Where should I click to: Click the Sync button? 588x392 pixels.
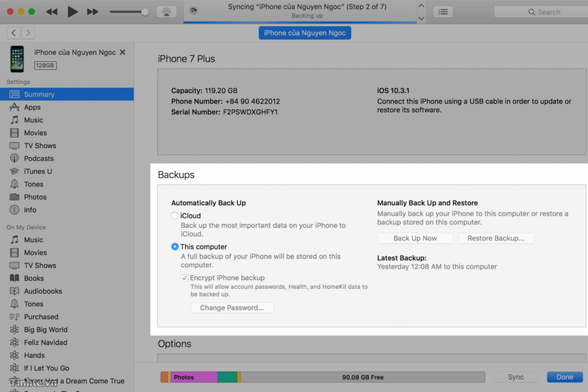(516, 377)
